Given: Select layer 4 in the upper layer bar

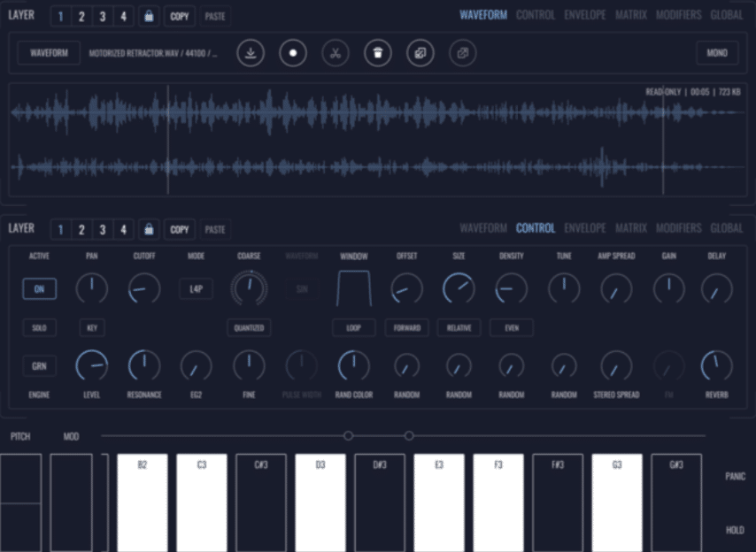Looking at the screenshot, I should 123,17.
